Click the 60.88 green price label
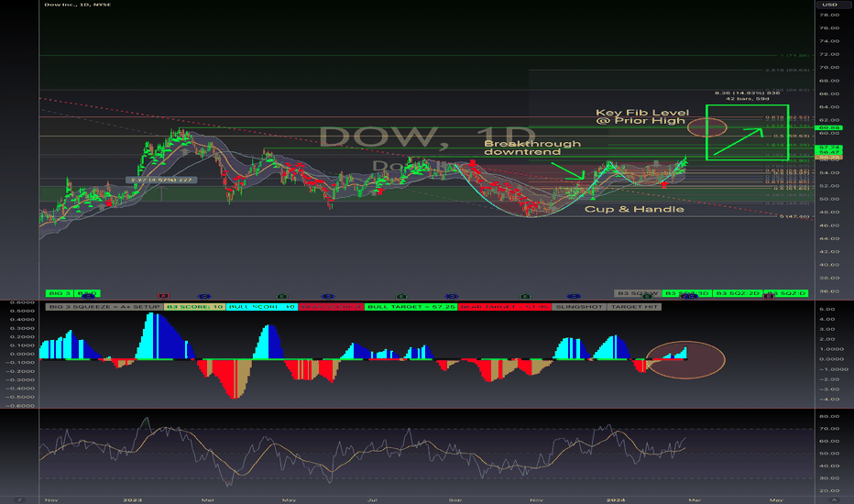 click(x=828, y=128)
